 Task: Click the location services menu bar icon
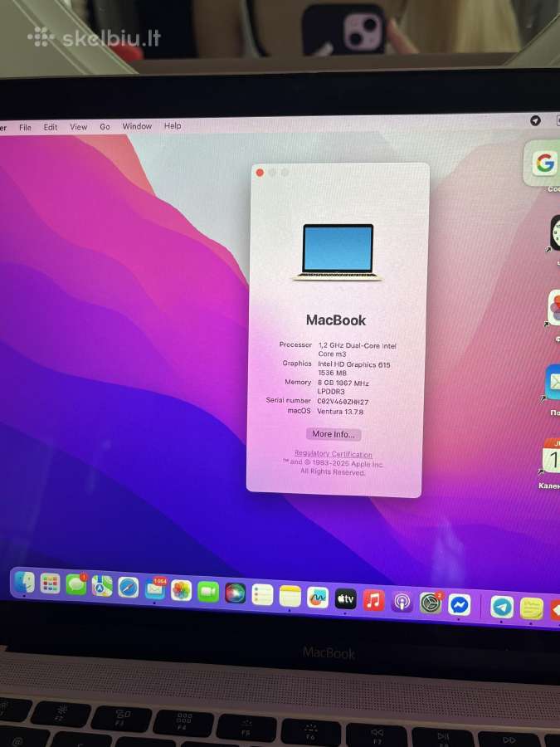[535, 121]
